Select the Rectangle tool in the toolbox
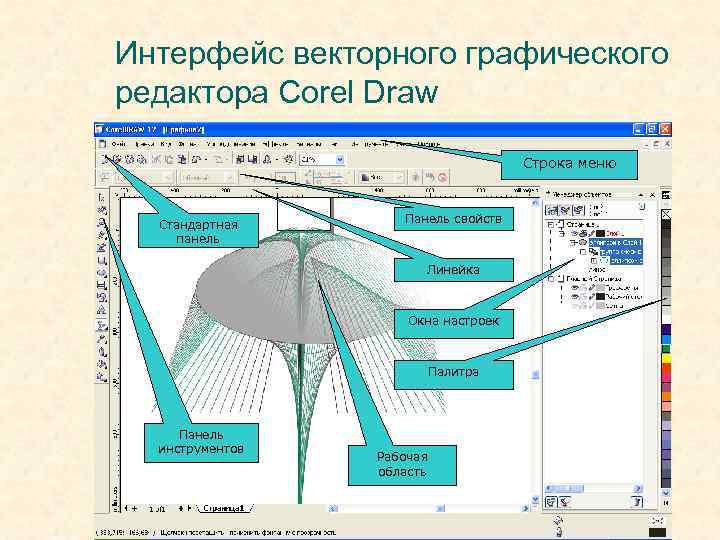Image resolution: width=720 pixels, height=540 pixels. click(x=102, y=260)
